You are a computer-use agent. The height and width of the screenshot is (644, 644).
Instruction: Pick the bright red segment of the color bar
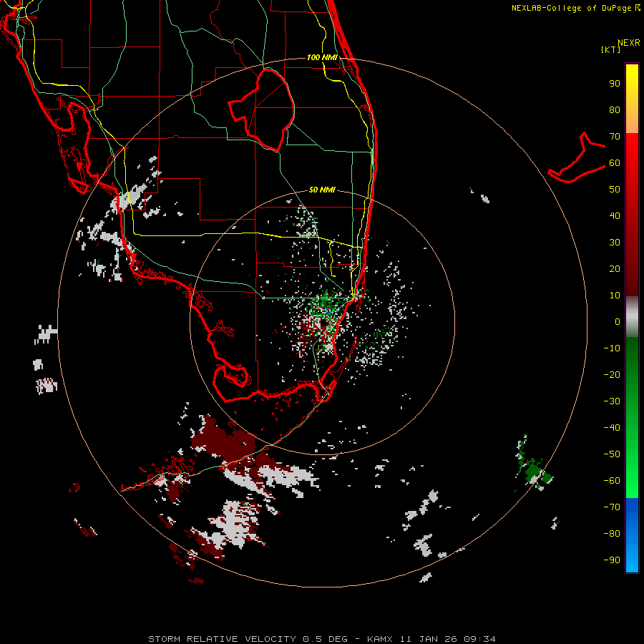[632, 152]
